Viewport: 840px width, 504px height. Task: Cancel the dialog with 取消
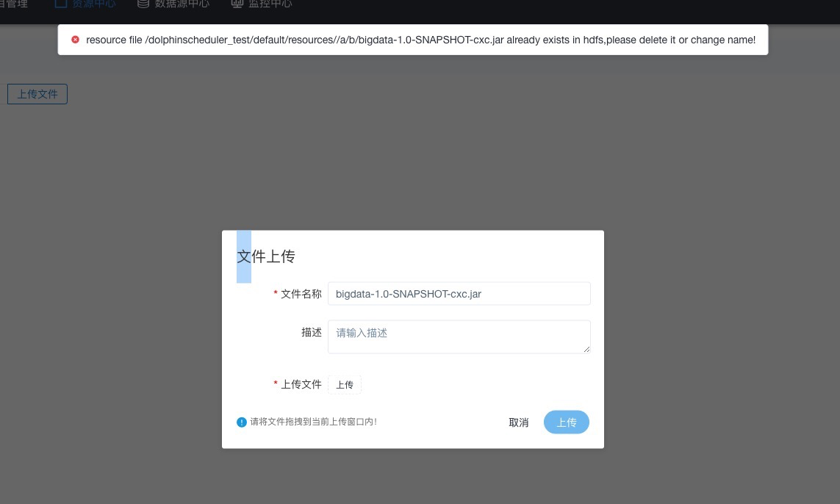pyautogui.click(x=519, y=422)
